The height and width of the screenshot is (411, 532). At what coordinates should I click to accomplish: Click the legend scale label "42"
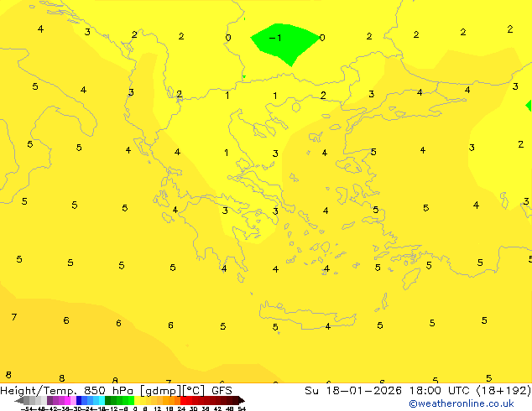pyautogui.click(x=217, y=408)
